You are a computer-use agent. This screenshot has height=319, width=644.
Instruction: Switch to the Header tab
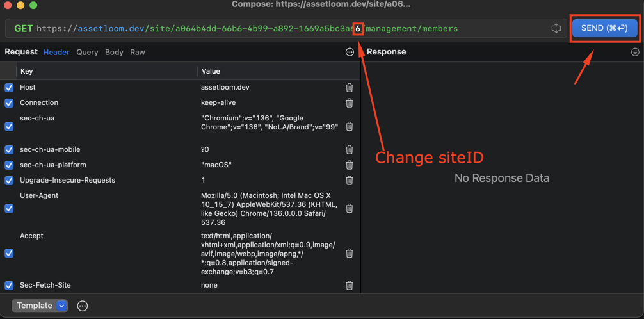point(56,53)
